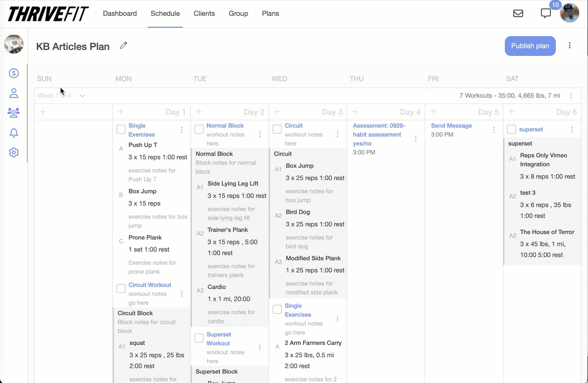Screen dimensions: 588x383
Task: Click the profile avatar in the top right
Action: 570,13
